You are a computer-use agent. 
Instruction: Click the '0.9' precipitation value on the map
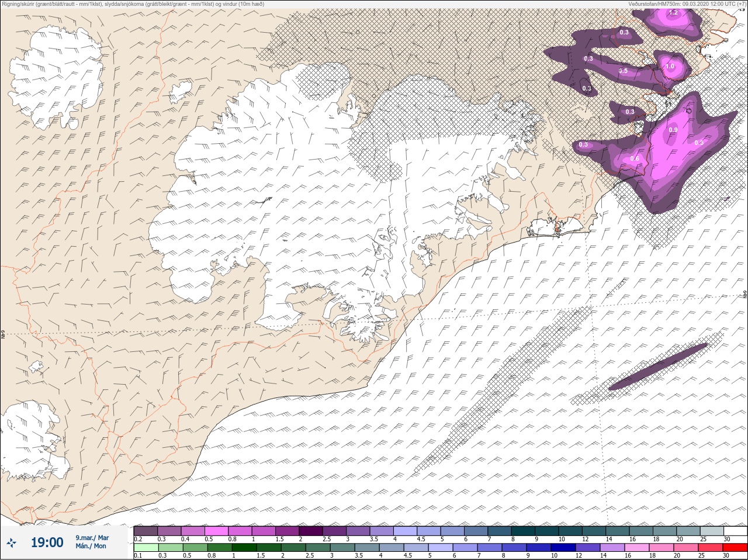(673, 130)
